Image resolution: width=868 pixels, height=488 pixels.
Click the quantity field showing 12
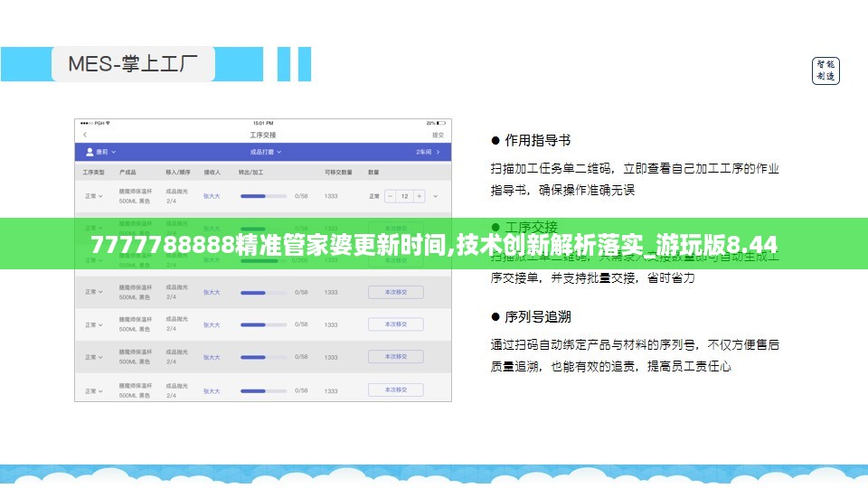coord(404,196)
